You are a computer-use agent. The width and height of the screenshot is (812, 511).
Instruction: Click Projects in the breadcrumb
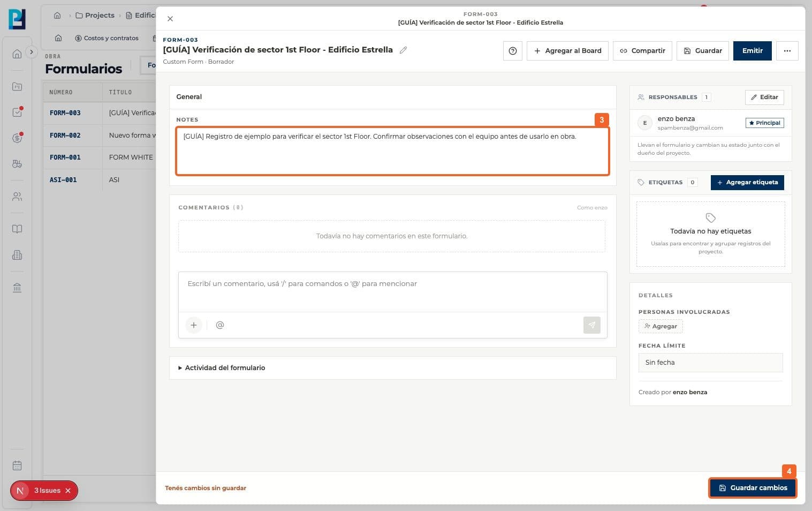95,16
